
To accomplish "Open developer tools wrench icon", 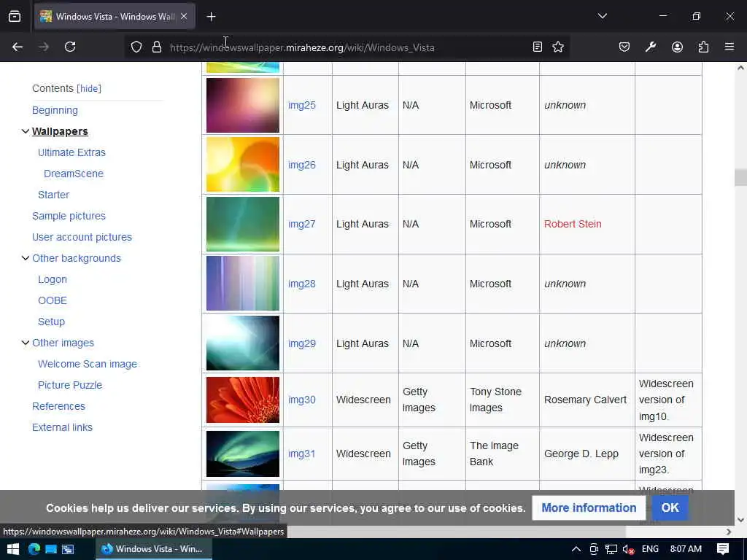I will pos(651,47).
